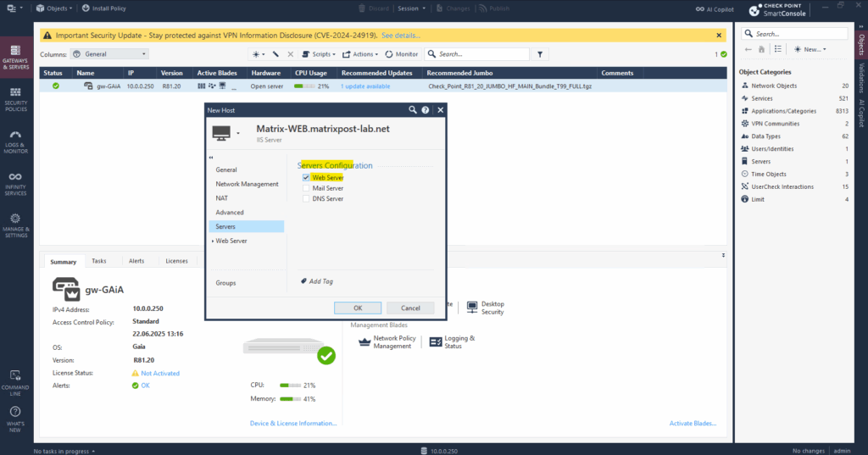Viewport: 868px width, 455px height.
Task: Open Device & License Information link
Action: [x=293, y=424]
